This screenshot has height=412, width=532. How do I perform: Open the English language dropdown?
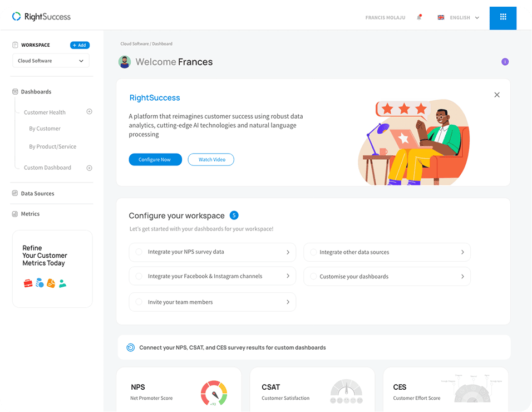pos(459,18)
